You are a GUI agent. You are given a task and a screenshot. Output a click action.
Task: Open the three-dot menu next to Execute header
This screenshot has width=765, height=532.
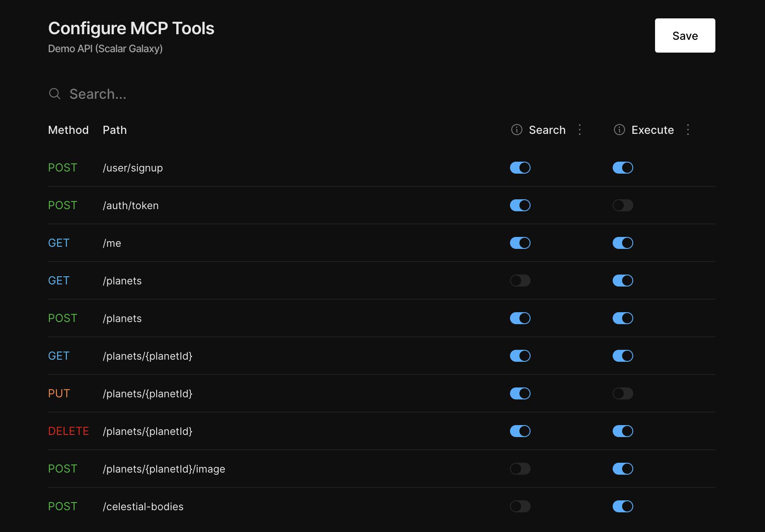pyautogui.click(x=688, y=130)
